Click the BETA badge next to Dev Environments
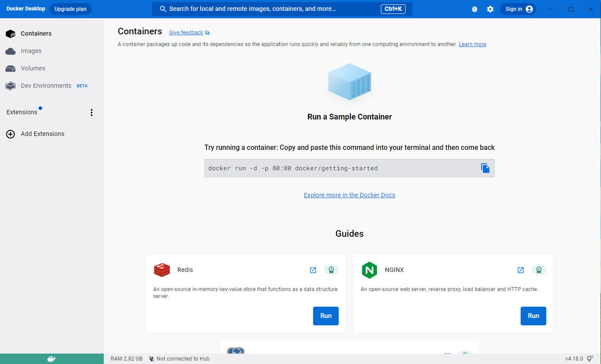This screenshot has height=364, width=601. pos(82,86)
